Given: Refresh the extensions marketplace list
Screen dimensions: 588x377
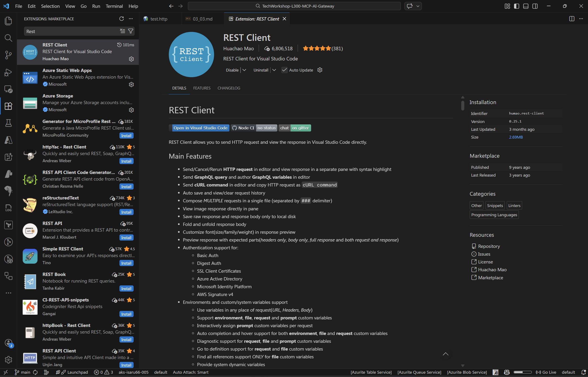Looking at the screenshot, I should (x=121, y=19).
